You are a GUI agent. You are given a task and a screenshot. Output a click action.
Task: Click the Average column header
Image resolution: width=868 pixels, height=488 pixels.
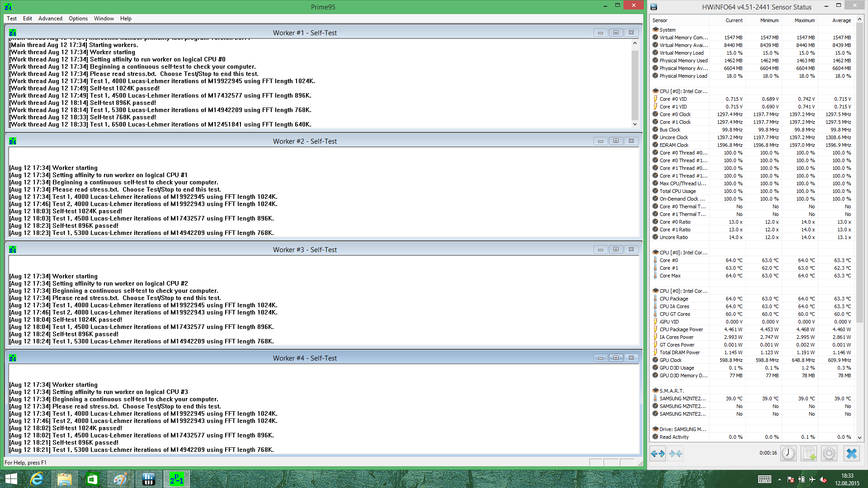point(835,20)
